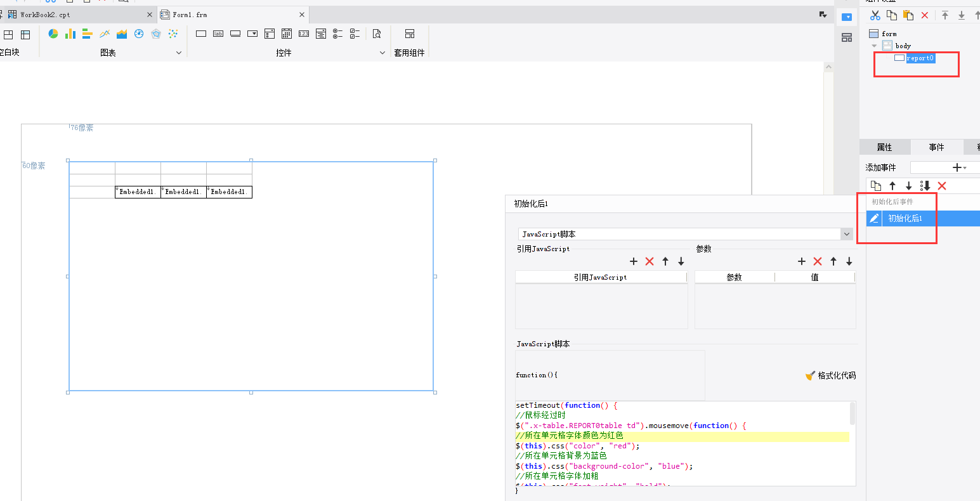Viewport: 980px width, 501px height.
Task: Insert a scatter chart
Action: 173,34
